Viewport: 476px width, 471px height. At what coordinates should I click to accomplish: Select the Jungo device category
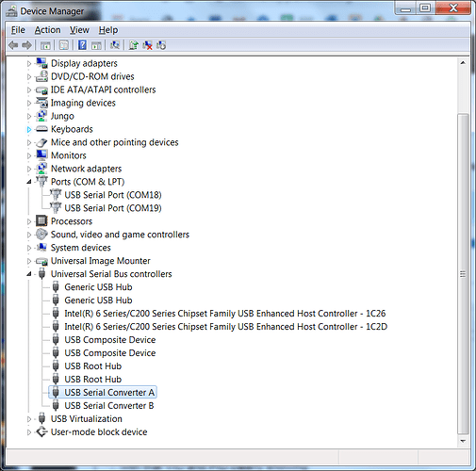click(x=62, y=116)
